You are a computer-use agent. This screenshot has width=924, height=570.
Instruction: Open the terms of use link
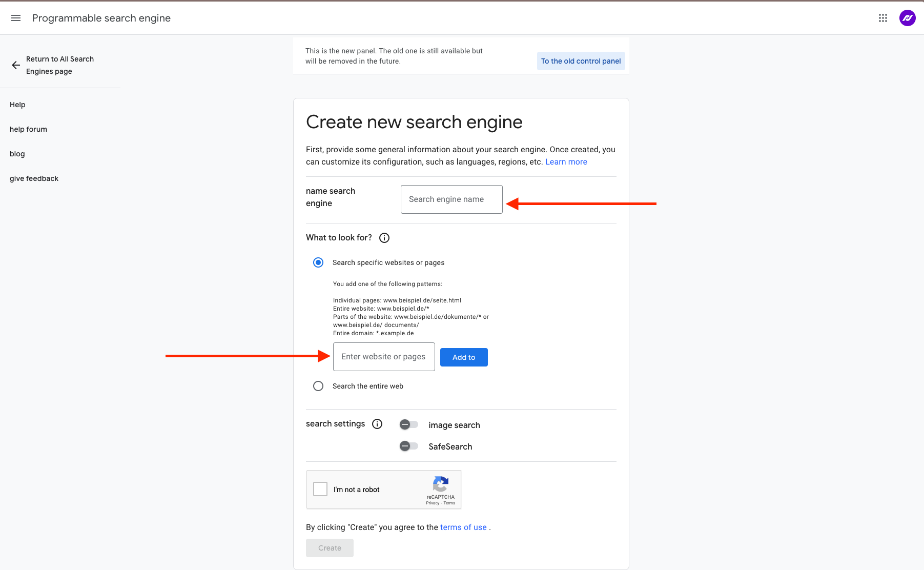coord(463,527)
